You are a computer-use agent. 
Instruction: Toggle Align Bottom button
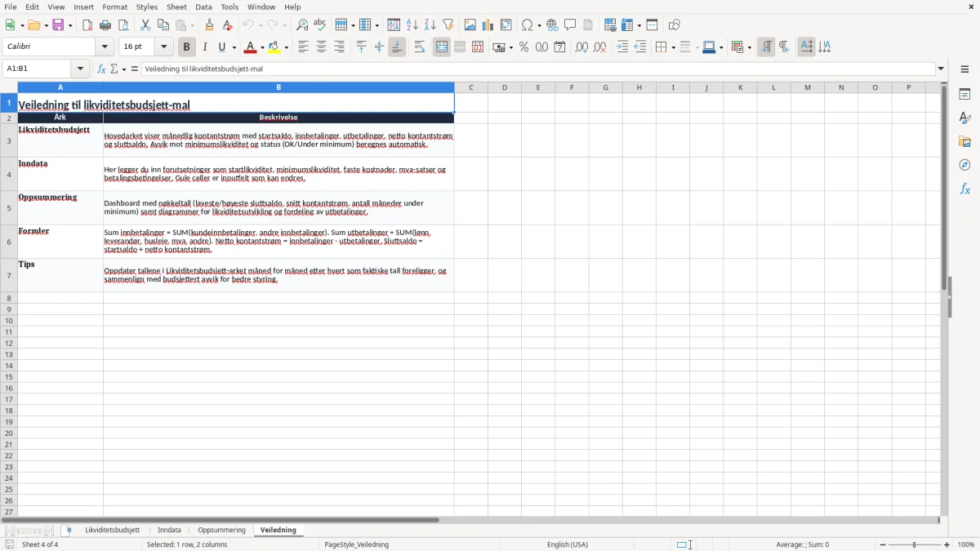point(397,47)
